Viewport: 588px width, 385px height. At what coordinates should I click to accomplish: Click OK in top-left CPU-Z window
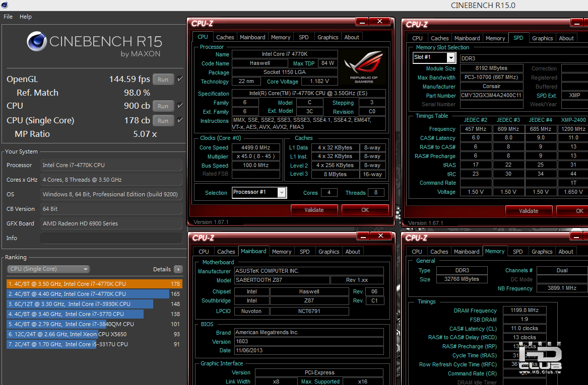[365, 210]
